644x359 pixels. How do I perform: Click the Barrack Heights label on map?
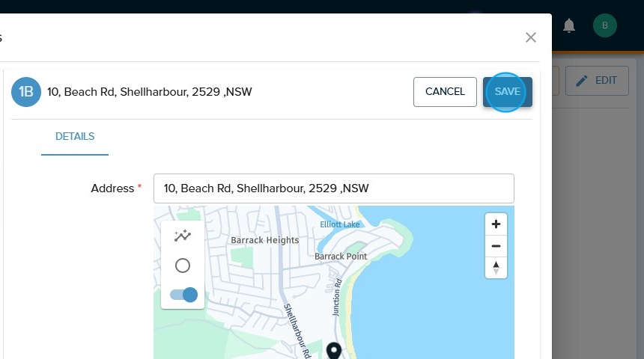(x=264, y=240)
